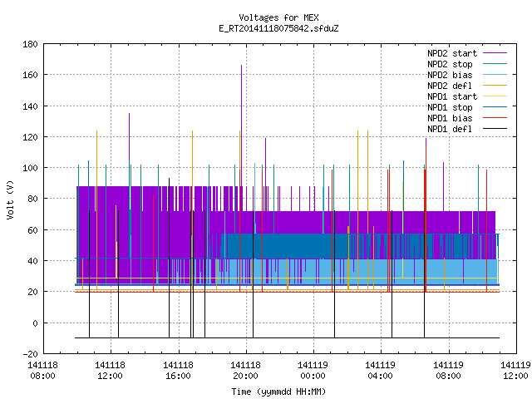Click the orange NPD2 defl legend line
The width and height of the screenshot is (532, 399).
(x=495, y=86)
